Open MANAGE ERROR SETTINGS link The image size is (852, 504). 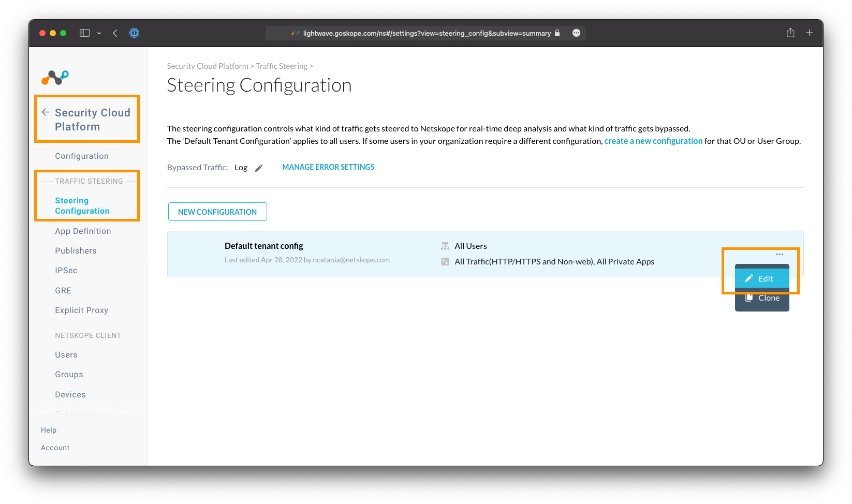coord(328,167)
